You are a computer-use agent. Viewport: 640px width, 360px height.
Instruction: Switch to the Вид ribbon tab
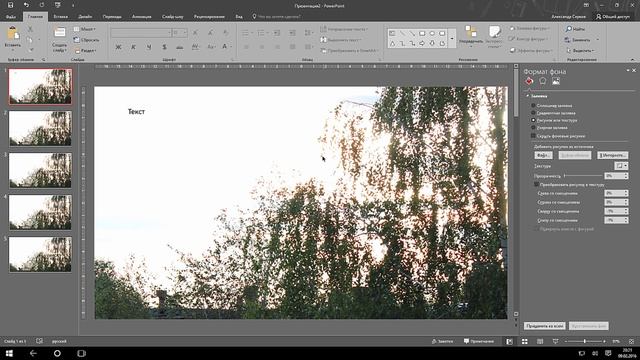pyautogui.click(x=239, y=17)
